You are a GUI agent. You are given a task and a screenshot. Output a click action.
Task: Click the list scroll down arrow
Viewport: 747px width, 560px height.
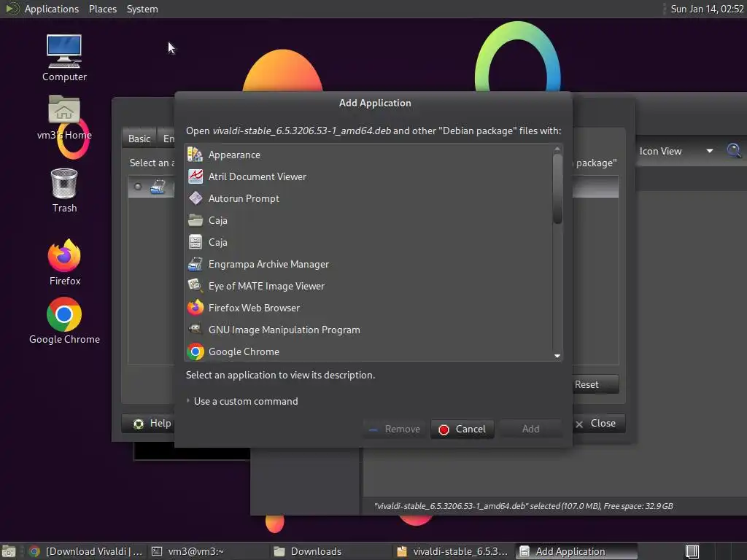tap(557, 356)
